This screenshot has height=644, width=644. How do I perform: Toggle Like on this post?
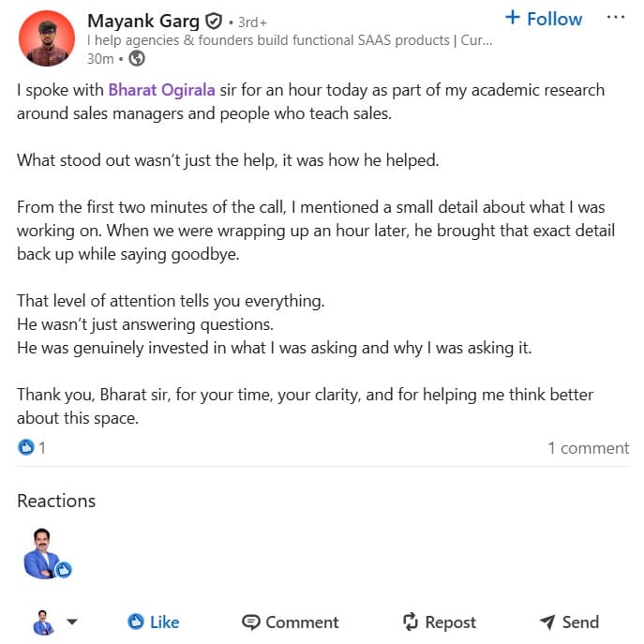tap(154, 622)
